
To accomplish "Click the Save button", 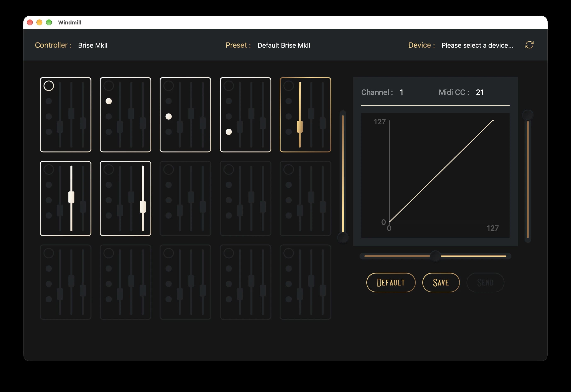I will click(x=441, y=282).
